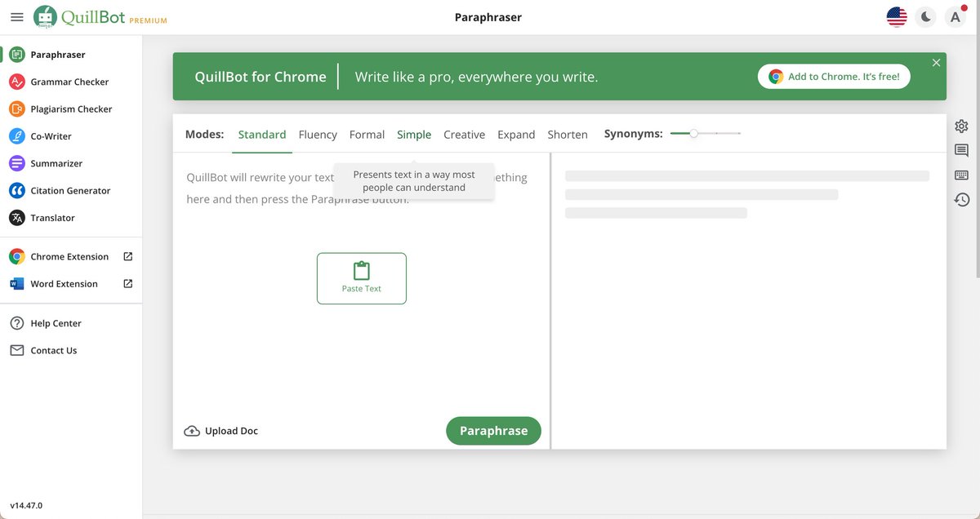Image resolution: width=980 pixels, height=519 pixels.
Task: Toggle dark mode moon icon
Action: point(925,16)
